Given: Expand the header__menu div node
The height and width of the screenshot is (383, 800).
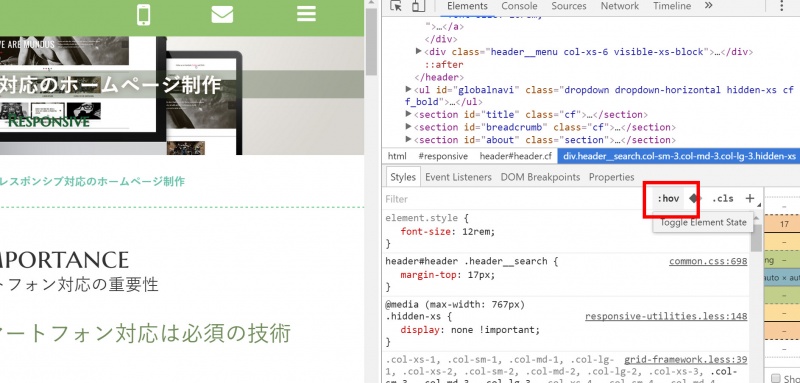Looking at the screenshot, I should point(419,51).
